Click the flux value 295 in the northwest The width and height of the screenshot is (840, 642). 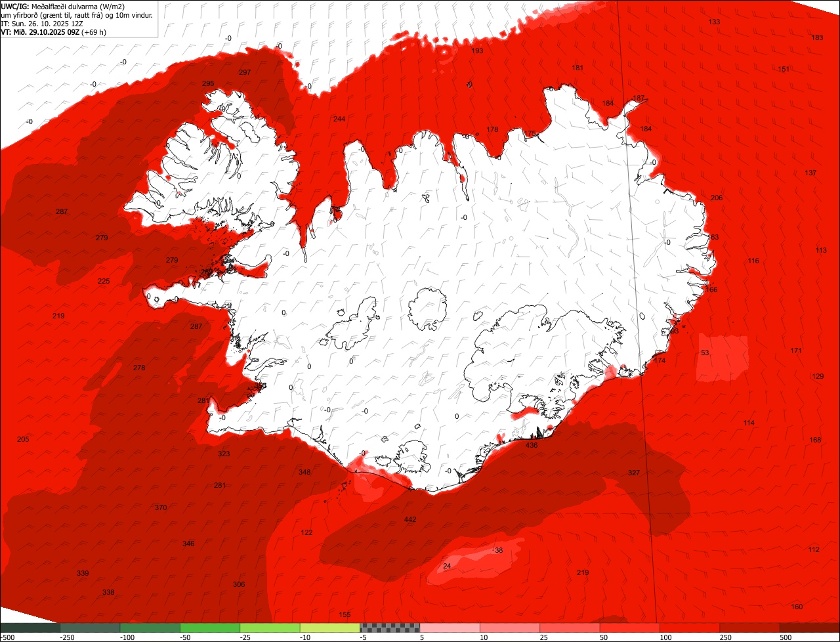[x=208, y=84]
